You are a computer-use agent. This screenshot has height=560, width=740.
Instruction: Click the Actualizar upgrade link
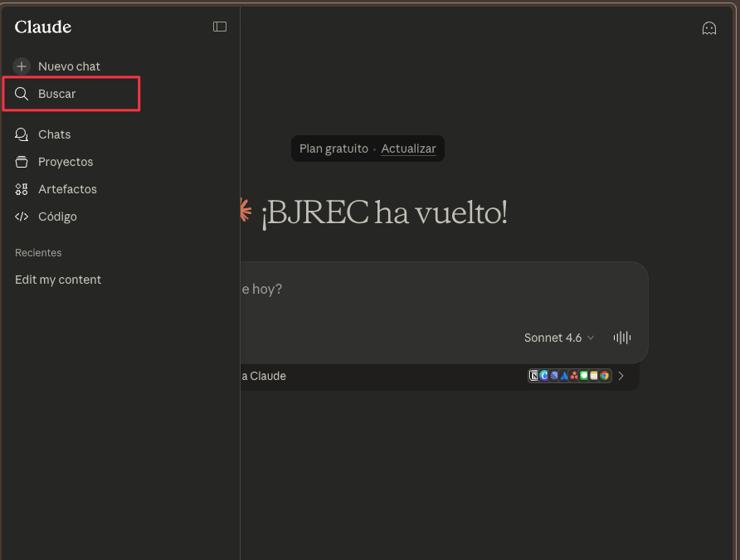[x=408, y=149]
